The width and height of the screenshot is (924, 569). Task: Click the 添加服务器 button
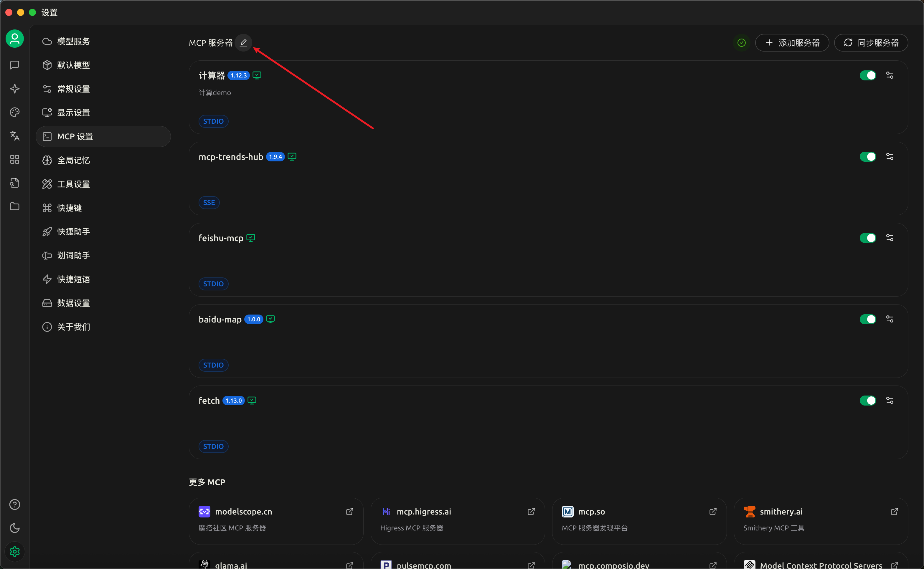click(792, 42)
